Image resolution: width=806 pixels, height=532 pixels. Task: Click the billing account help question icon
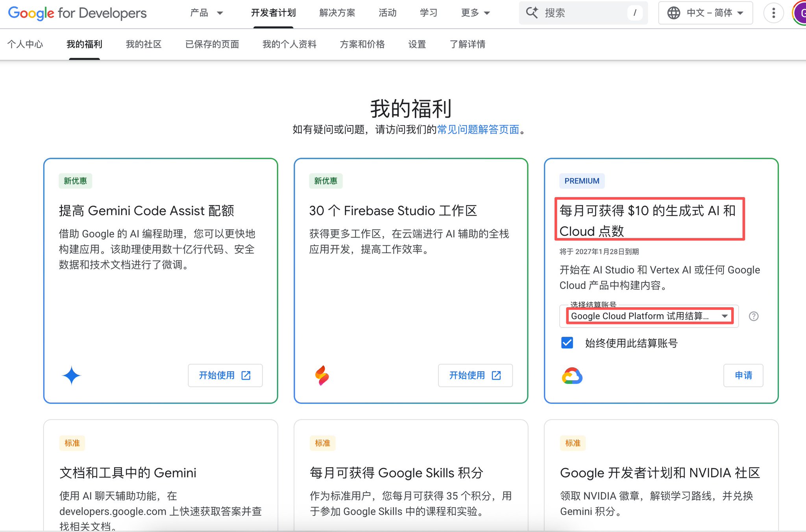[753, 316]
